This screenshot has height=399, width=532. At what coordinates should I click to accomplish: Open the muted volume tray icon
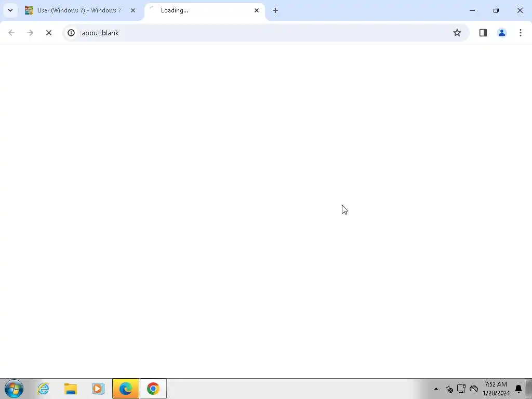(449, 389)
